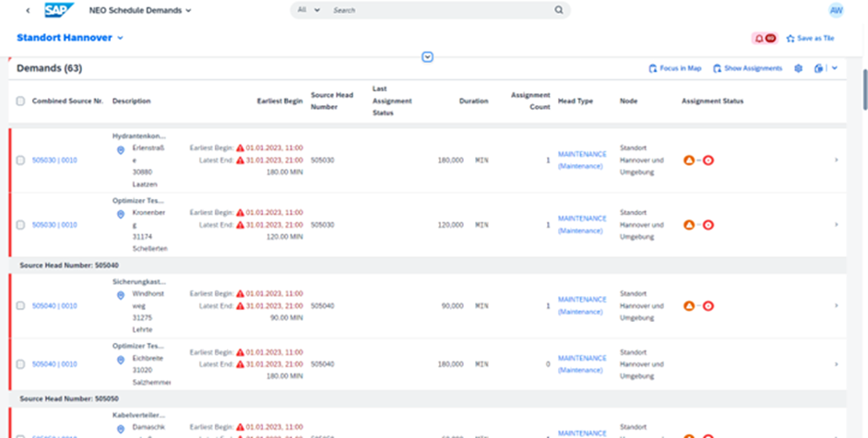The height and width of the screenshot is (438, 868).
Task: Click the vertical page scrollbar
Action: click(865, 89)
